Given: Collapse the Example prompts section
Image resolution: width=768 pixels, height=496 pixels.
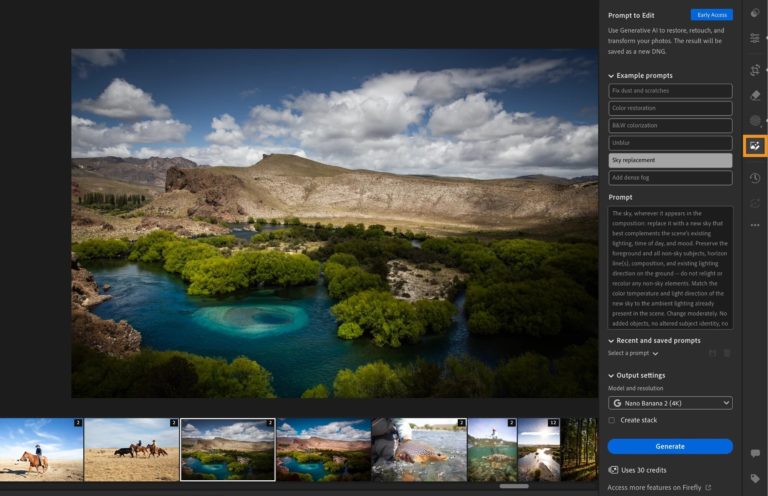Looking at the screenshot, I should point(611,76).
